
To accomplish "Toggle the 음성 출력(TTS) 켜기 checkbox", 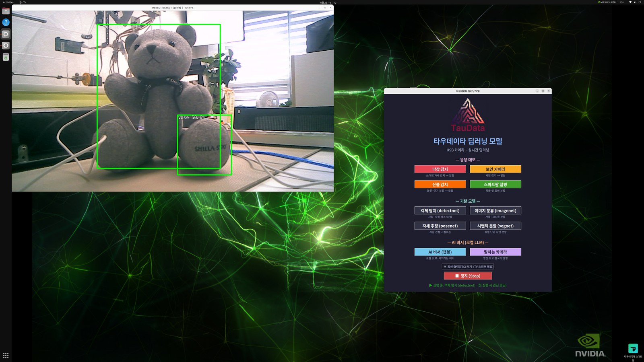I will [468, 266].
